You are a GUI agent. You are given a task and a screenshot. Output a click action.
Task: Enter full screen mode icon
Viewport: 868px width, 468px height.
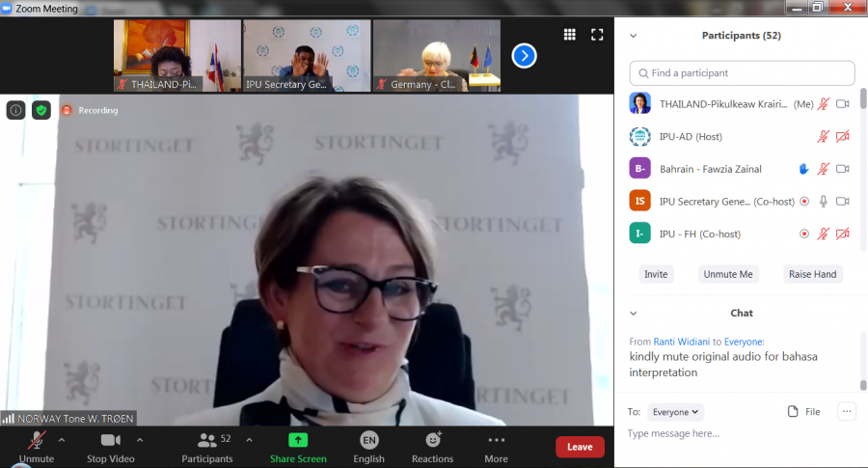597,35
